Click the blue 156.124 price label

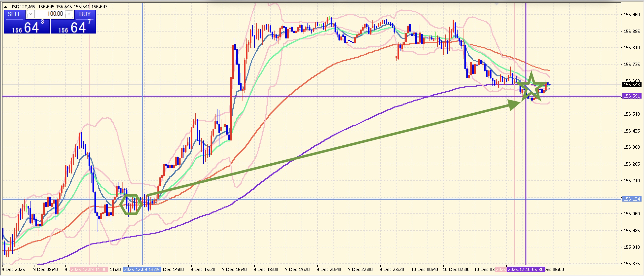[631, 199]
